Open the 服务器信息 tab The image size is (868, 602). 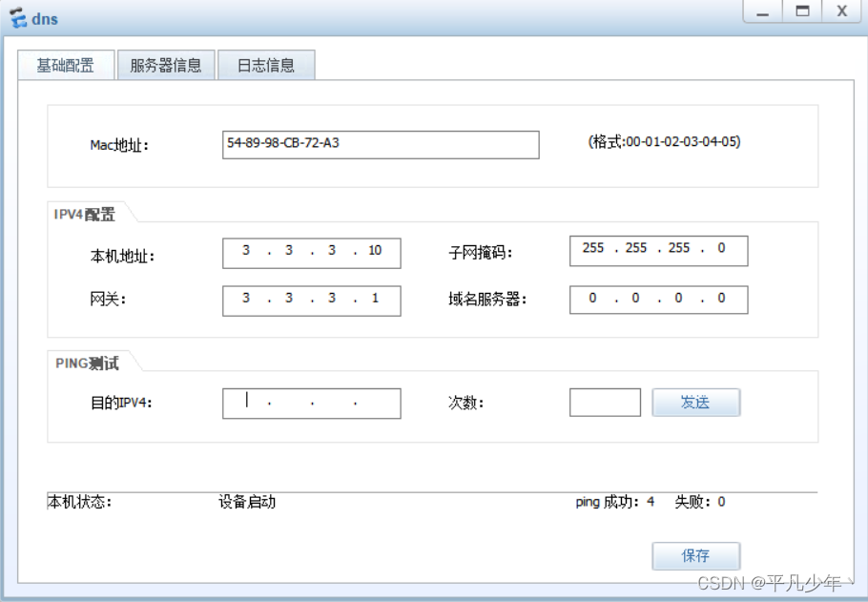[x=166, y=65]
